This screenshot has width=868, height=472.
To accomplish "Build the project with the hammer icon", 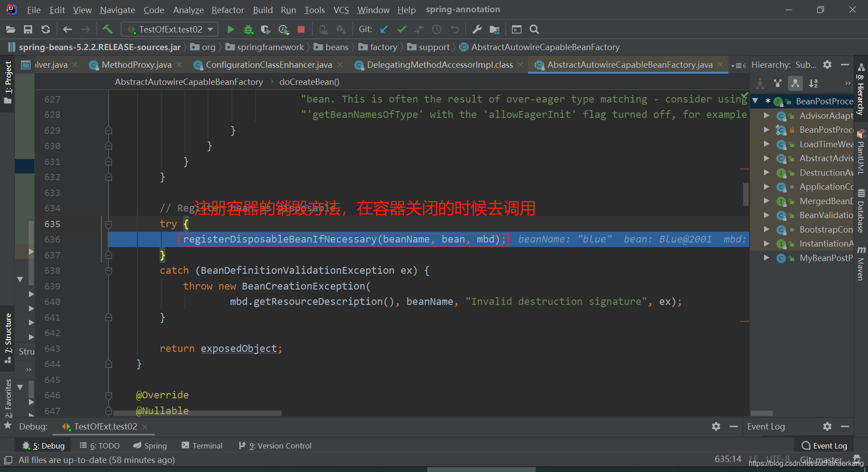I will point(108,29).
